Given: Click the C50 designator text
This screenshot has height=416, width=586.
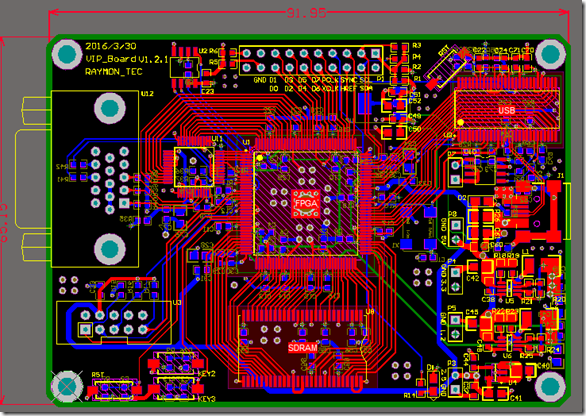Looking at the screenshot, I should click(415, 129).
